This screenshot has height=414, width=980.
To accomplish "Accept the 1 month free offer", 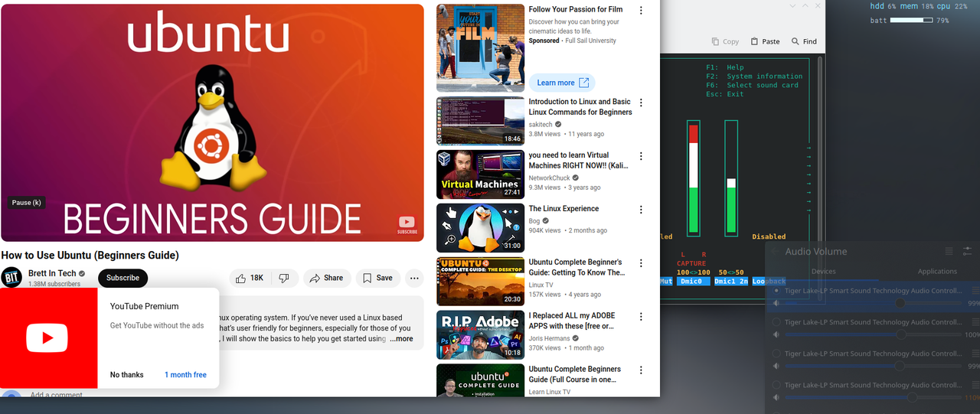I will pos(185,375).
